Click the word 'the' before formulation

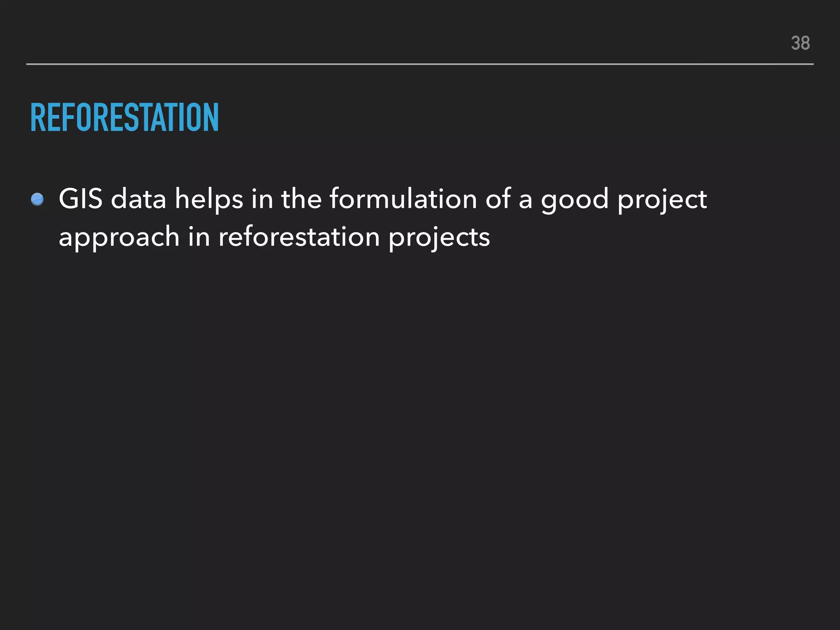[x=301, y=199]
